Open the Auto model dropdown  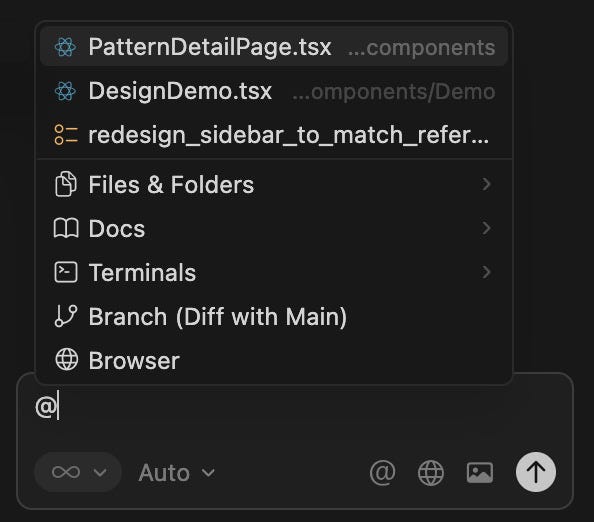(x=176, y=473)
